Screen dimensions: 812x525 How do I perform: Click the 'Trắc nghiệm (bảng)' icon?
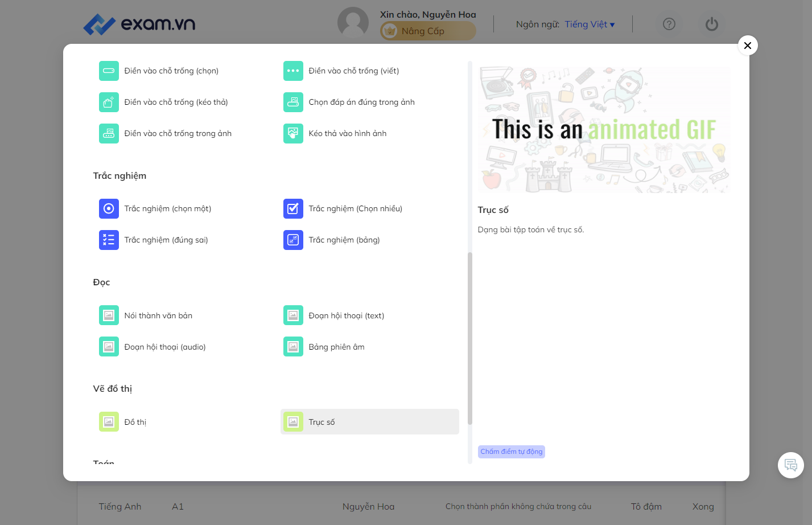click(293, 240)
